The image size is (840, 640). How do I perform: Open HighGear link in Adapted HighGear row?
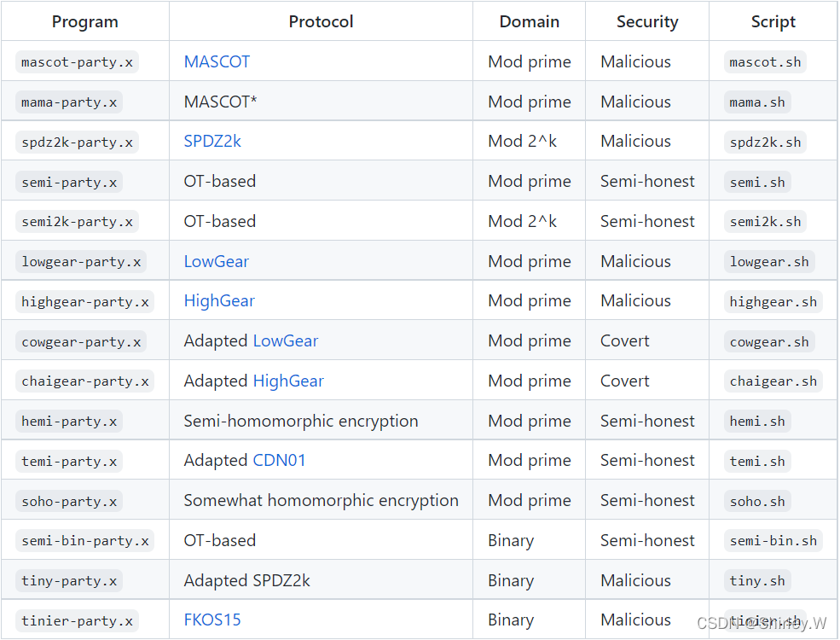click(x=288, y=381)
